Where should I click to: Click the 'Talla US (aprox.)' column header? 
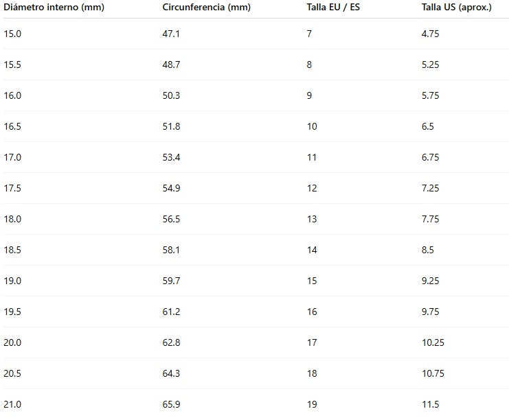[x=457, y=8]
